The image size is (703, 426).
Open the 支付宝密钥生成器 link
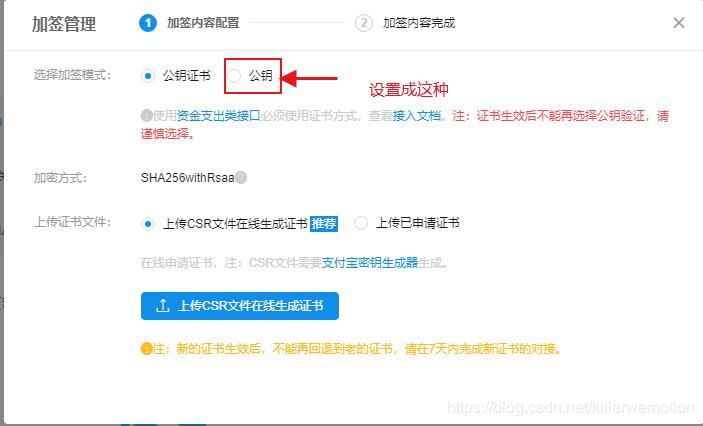(x=370, y=262)
